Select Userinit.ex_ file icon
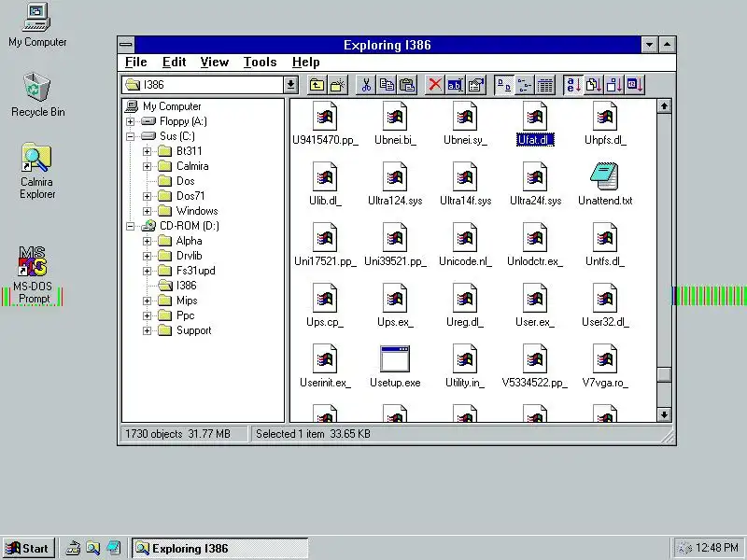The height and width of the screenshot is (560, 747). pos(325,359)
